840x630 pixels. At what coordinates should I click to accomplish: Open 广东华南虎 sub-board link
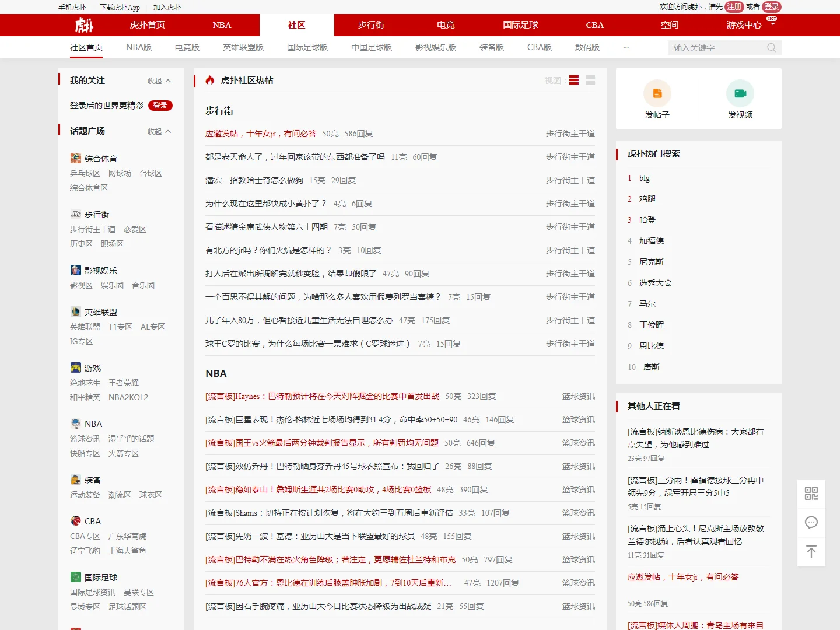128,536
